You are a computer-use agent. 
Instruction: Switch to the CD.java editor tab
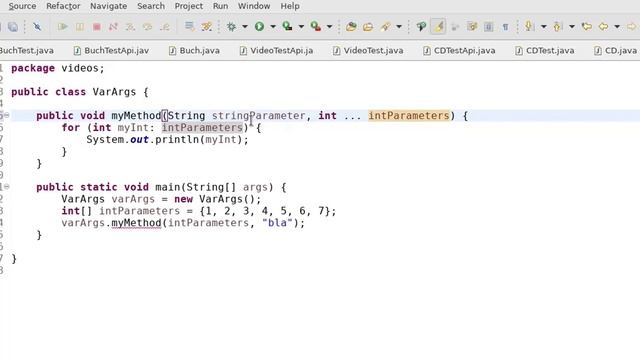point(616,51)
